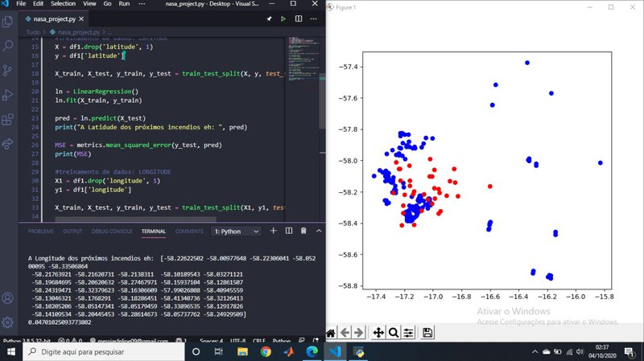Screen dimensions: 644x361
Task: Create a new terminal with the plus icon
Action: [273, 231]
